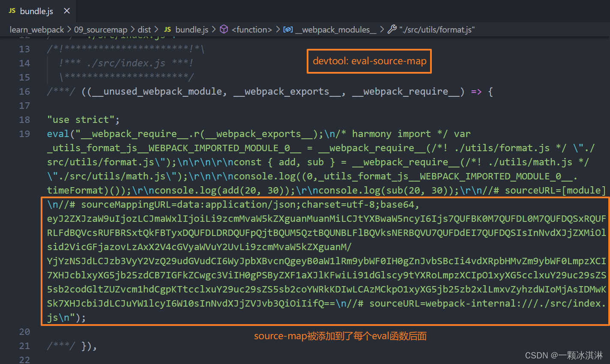
Task: Click the base64 line starting eyJ2ZXJzaW9u
Action: point(326,218)
